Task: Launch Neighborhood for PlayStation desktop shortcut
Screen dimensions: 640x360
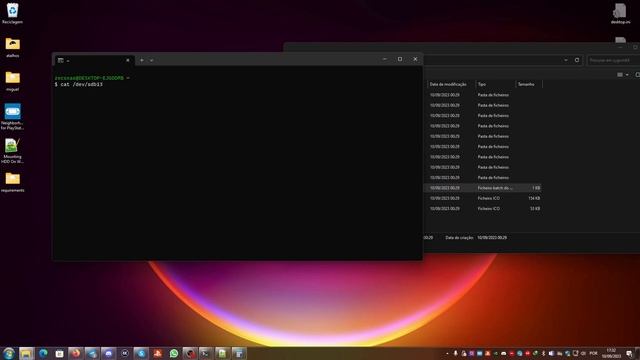Action: [x=12, y=116]
